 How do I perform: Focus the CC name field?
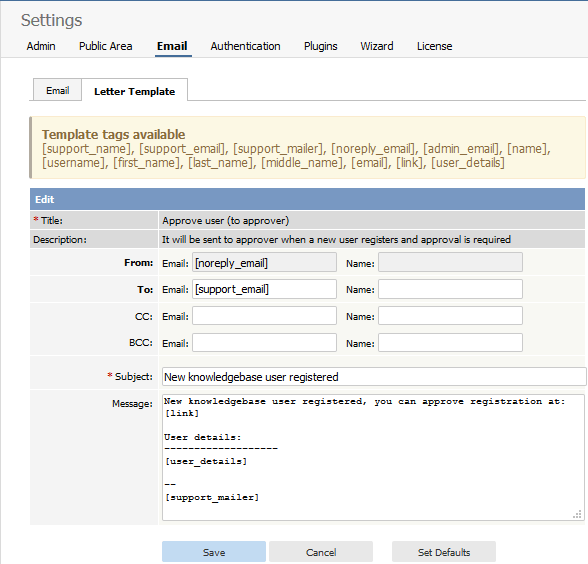click(x=450, y=316)
